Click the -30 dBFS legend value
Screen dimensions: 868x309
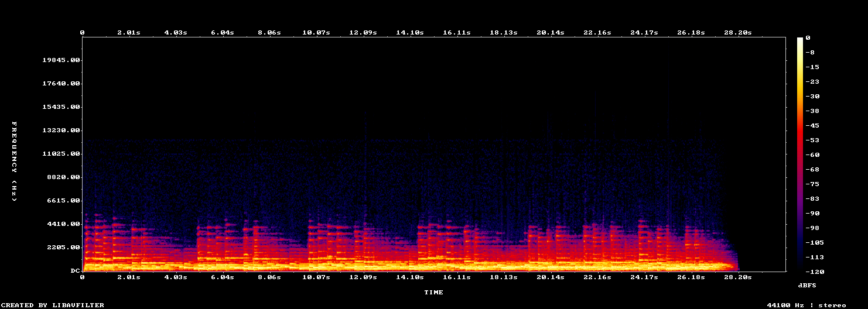tap(812, 96)
